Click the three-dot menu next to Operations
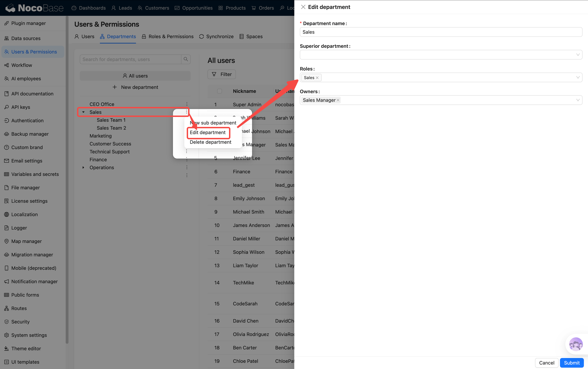 tap(187, 167)
